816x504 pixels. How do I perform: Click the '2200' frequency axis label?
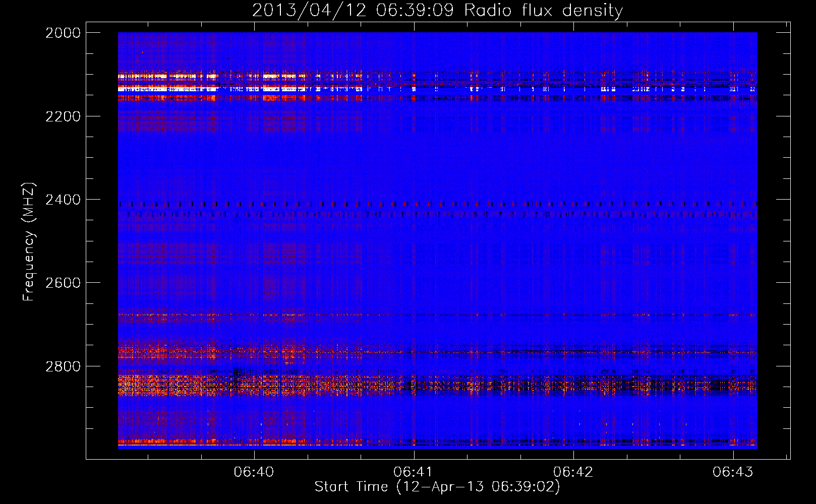(x=63, y=116)
